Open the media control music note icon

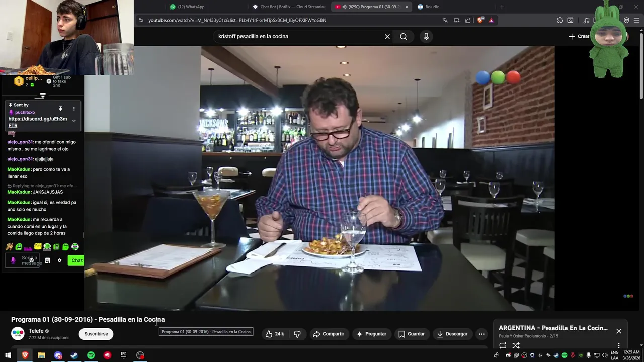(x=586, y=20)
